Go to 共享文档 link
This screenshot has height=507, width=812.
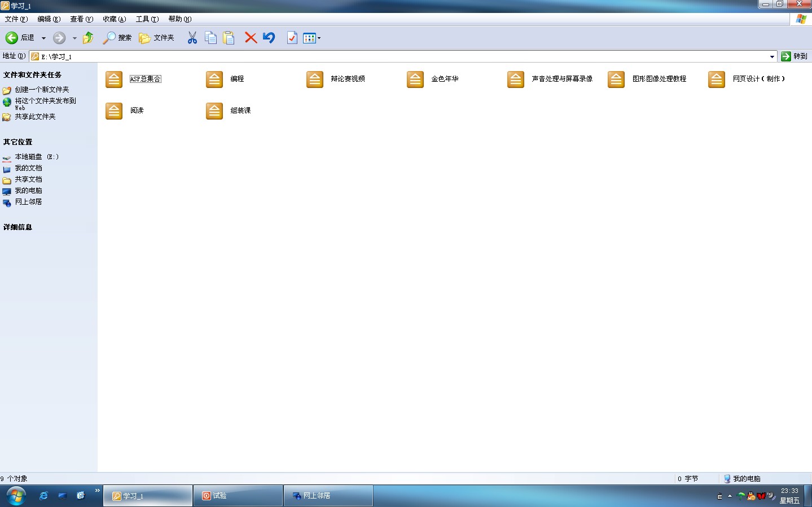pyautogui.click(x=28, y=179)
